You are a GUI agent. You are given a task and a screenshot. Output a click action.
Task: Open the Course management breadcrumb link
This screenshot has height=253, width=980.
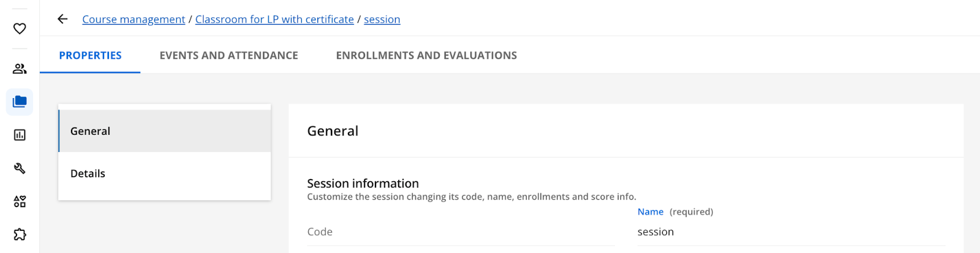coord(134,20)
